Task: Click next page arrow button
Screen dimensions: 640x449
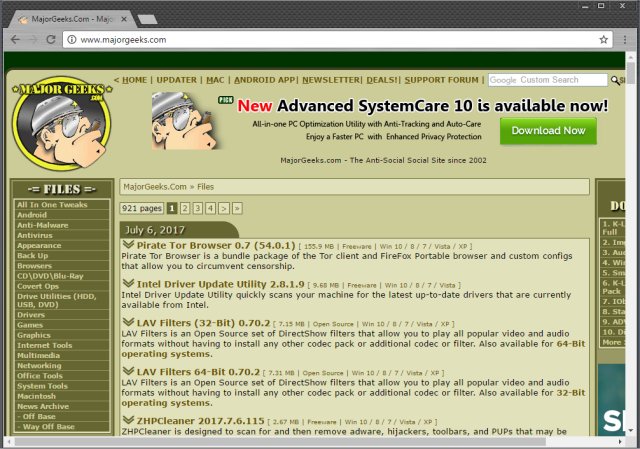Action: coord(224,209)
